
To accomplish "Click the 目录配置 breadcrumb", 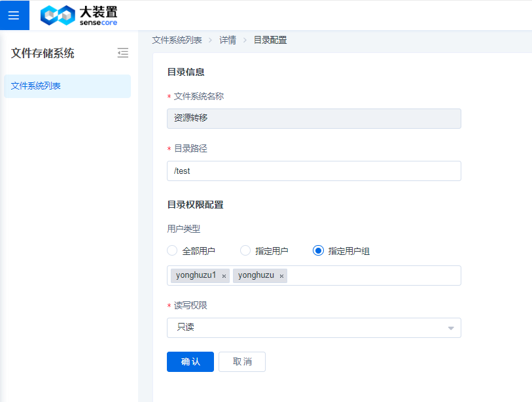I will pyautogui.click(x=270, y=40).
